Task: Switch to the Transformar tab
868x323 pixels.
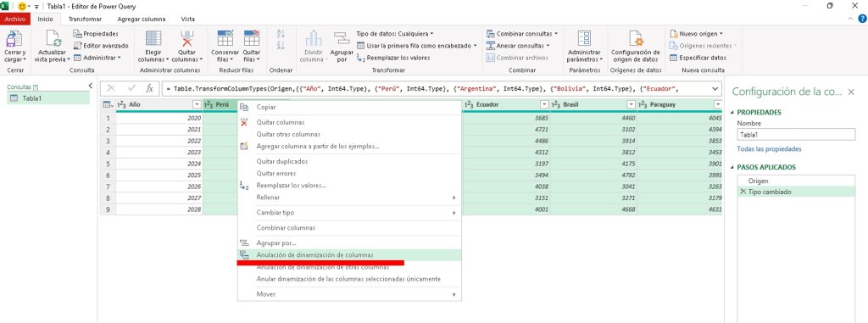Action: [x=86, y=19]
